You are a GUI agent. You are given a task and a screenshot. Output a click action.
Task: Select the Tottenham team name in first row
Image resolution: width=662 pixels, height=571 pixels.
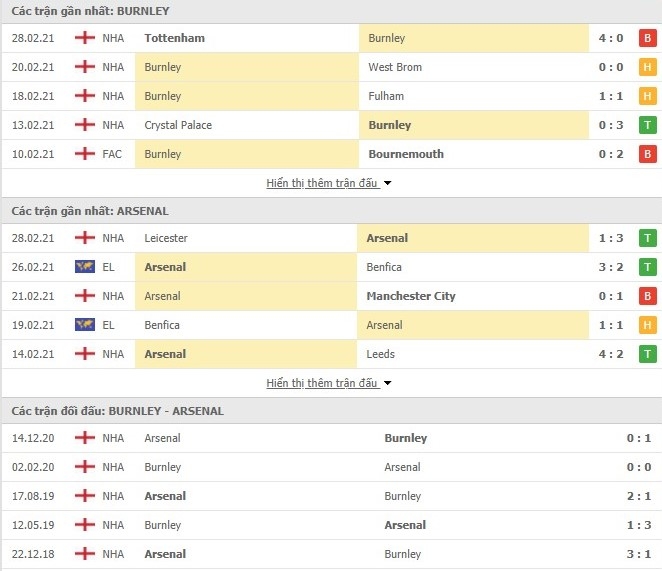tap(174, 38)
